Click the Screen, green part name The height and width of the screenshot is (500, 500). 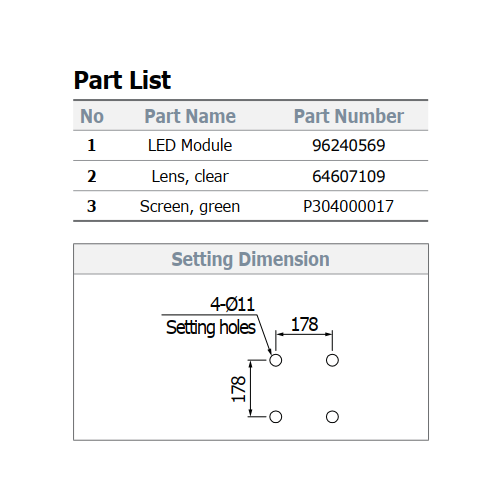[190, 206]
